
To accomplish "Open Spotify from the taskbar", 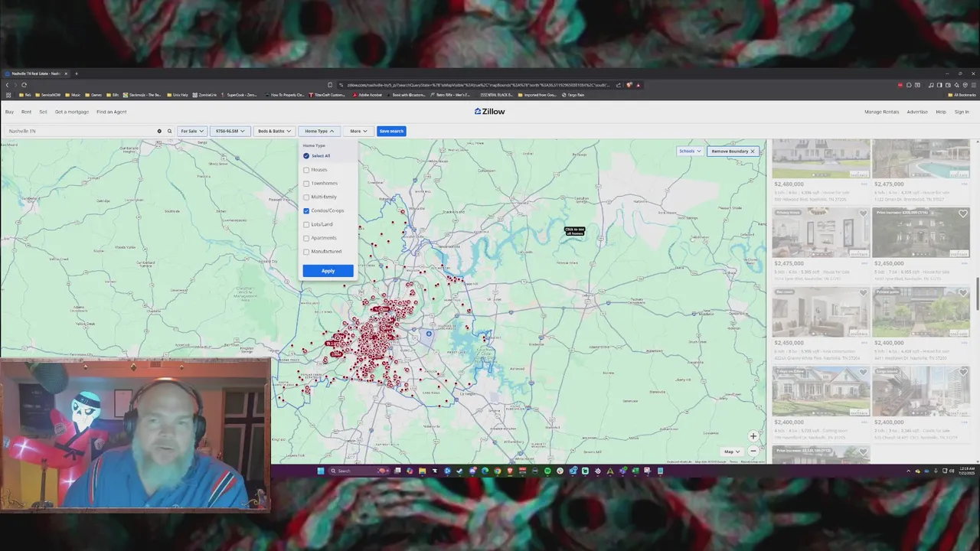I will 547,471.
